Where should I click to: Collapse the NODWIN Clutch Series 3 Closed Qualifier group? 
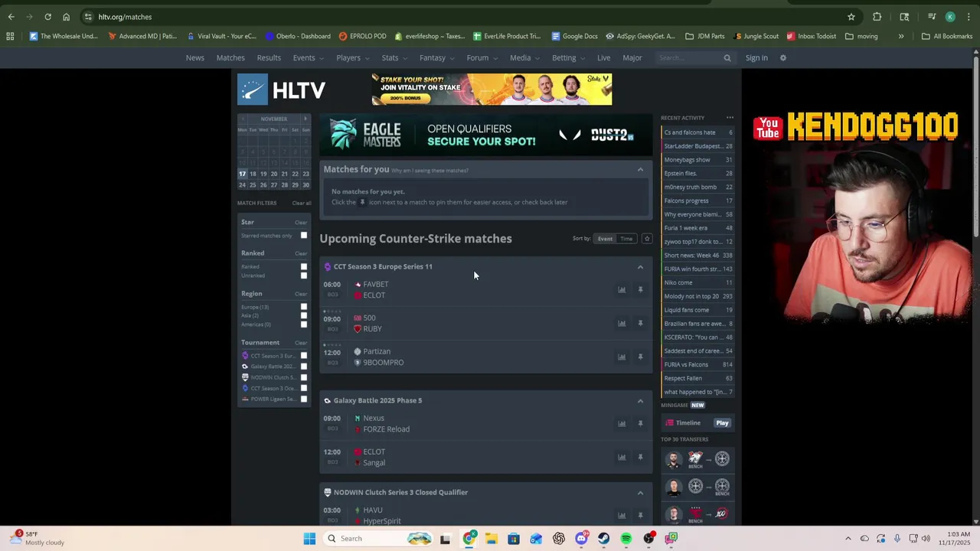640,493
